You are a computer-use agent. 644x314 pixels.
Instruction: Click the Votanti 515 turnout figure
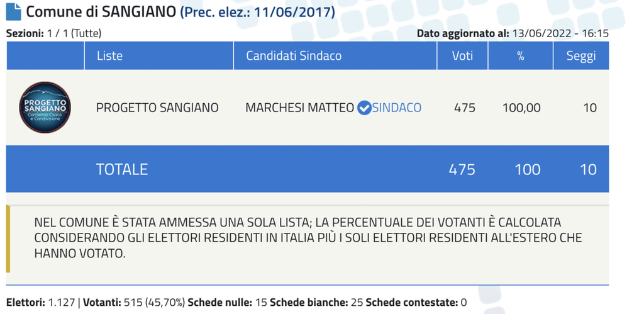pyautogui.click(x=134, y=303)
